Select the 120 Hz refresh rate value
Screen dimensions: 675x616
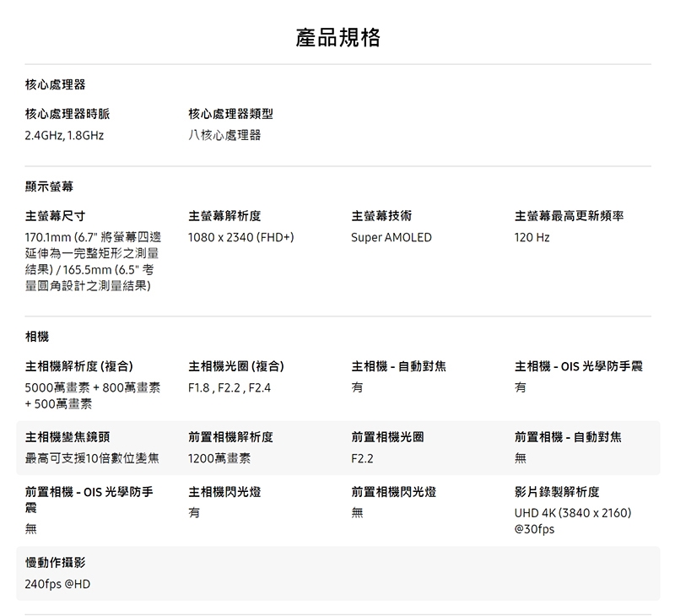532,238
